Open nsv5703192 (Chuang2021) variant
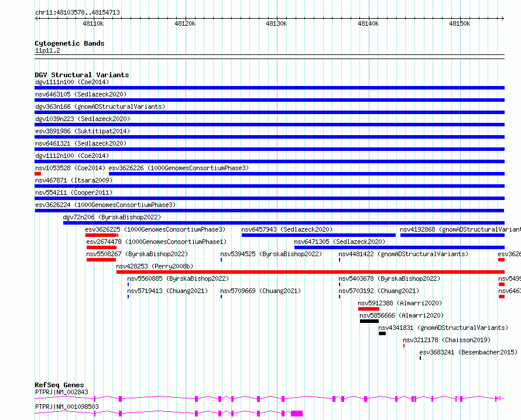The height and width of the screenshot is (420, 521). [379, 291]
